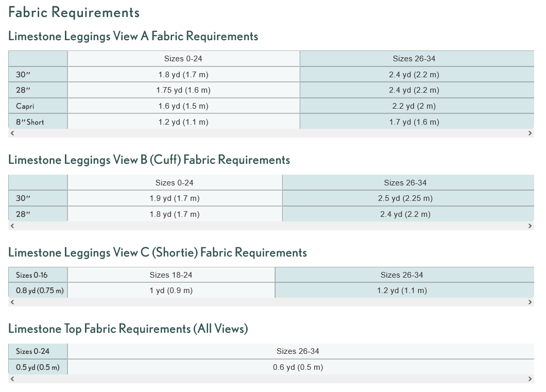Click right scroll arrow under View A table
Image resolution: width=546 pixels, height=392 pixels.
(x=530, y=133)
